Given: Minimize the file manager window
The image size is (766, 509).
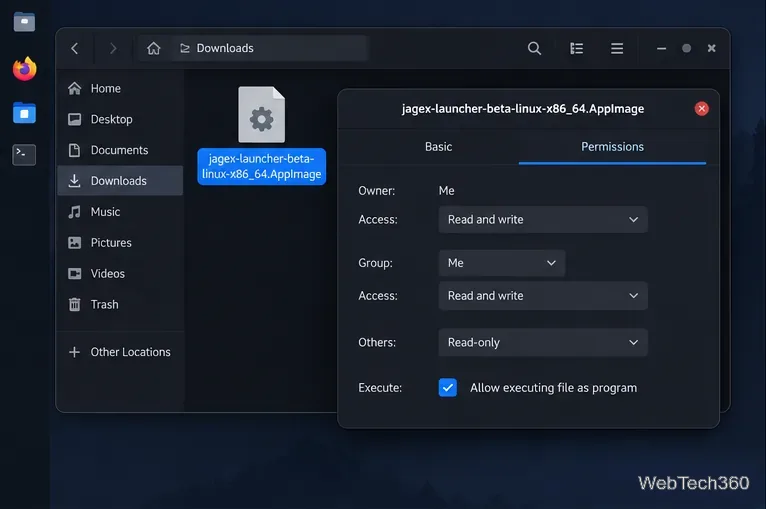Looking at the screenshot, I should 661,48.
